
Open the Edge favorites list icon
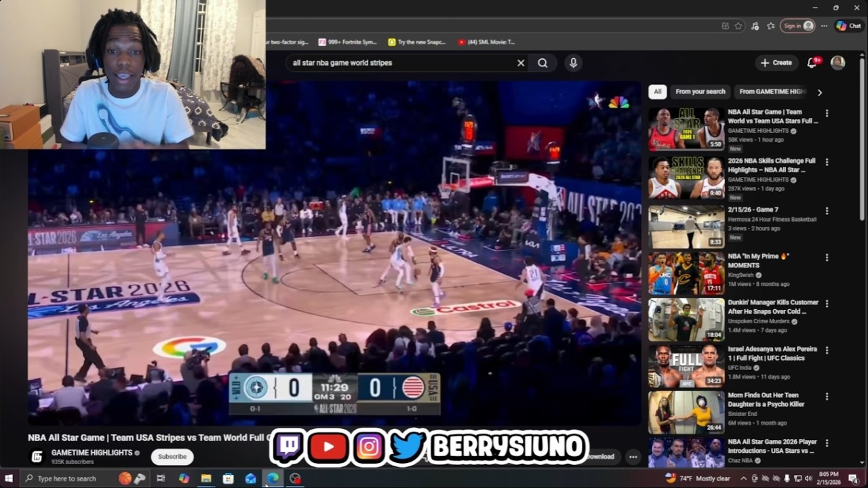click(x=771, y=26)
